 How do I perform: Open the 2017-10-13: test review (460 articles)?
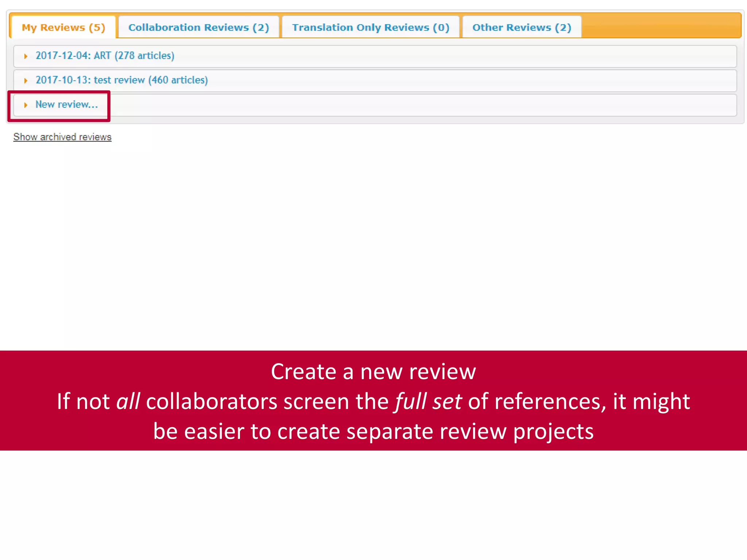click(122, 80)
